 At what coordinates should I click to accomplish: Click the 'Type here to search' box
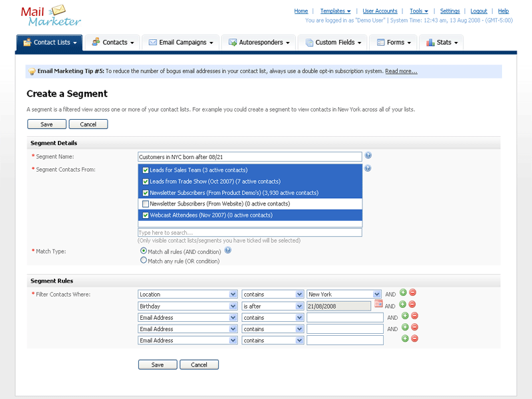tap(249, 233)
